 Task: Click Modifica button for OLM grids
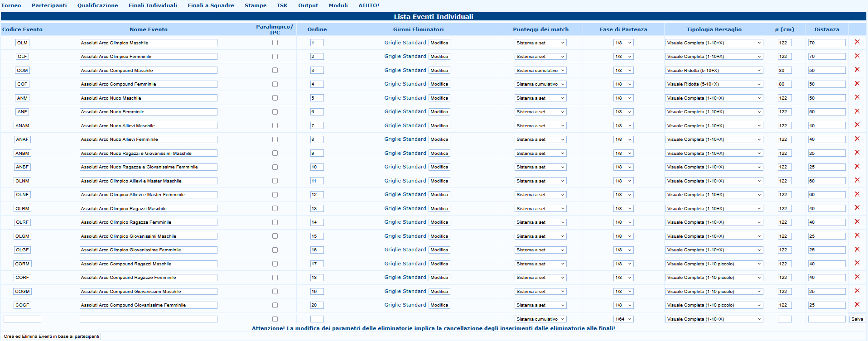(x=439, y=43)
